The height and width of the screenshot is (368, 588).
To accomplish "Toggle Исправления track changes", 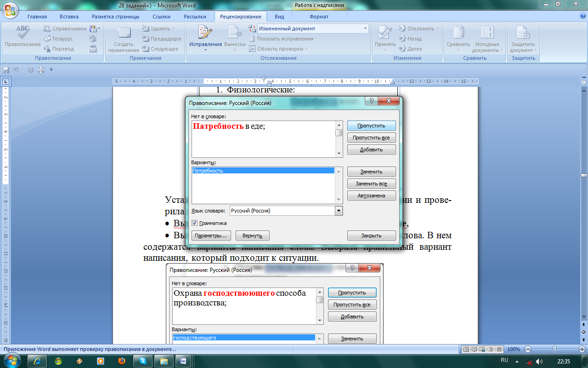I will pyautogui.click(x=205, y=38).
